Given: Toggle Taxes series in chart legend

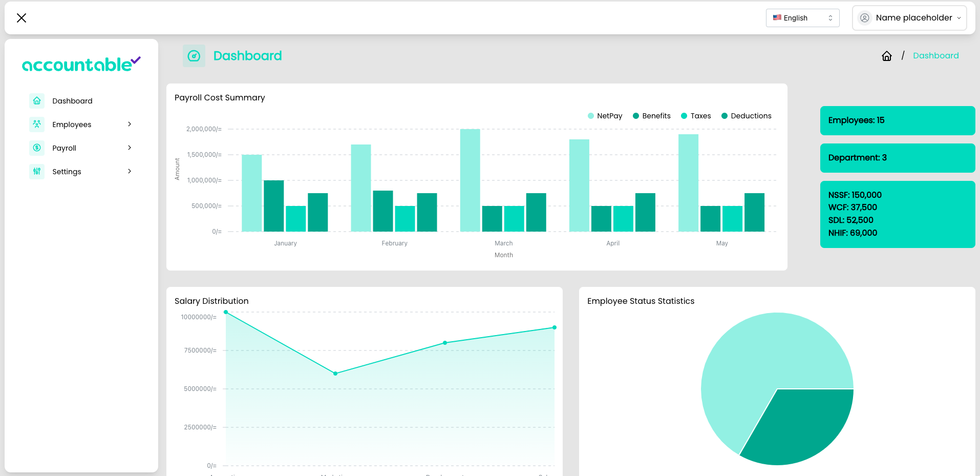Looking at the screenshot, I should pos(696,116).
